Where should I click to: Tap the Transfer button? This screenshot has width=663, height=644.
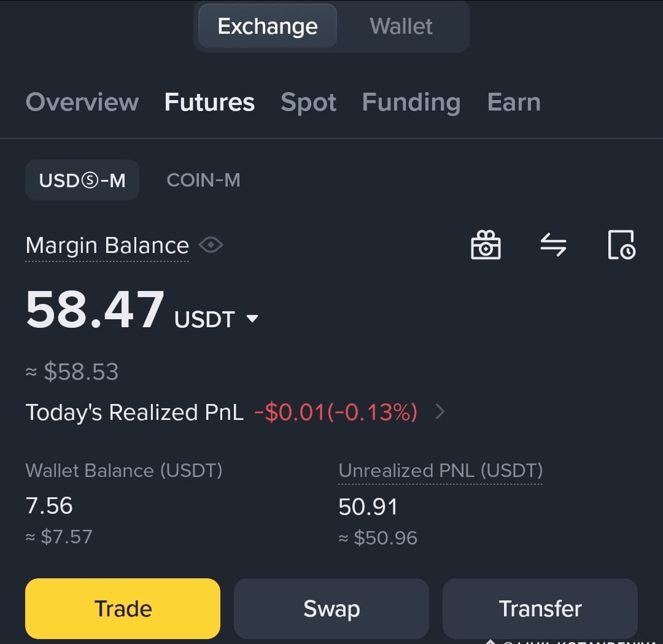(x=540, y=608)
